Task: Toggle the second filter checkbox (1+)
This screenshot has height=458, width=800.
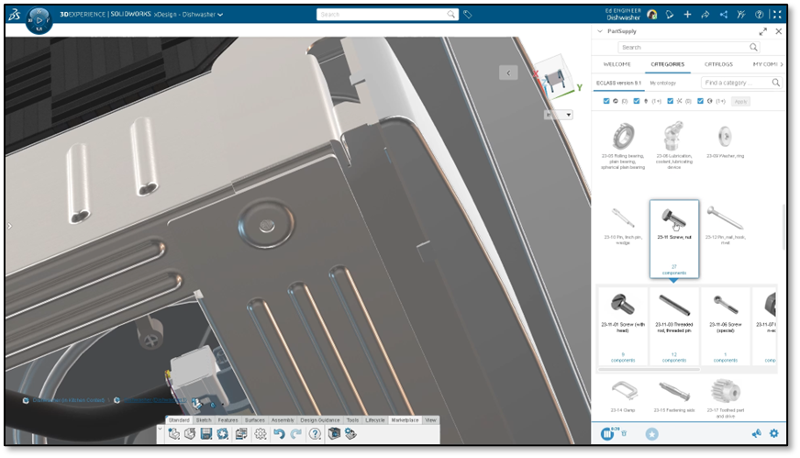Action: (636, 101)
